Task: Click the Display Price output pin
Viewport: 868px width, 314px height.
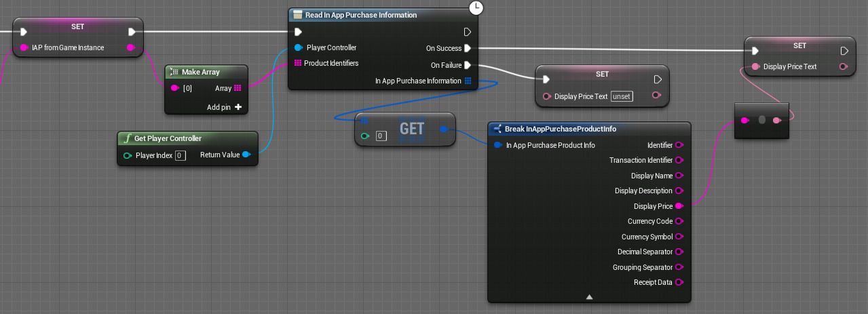Action: coord(679,206)
